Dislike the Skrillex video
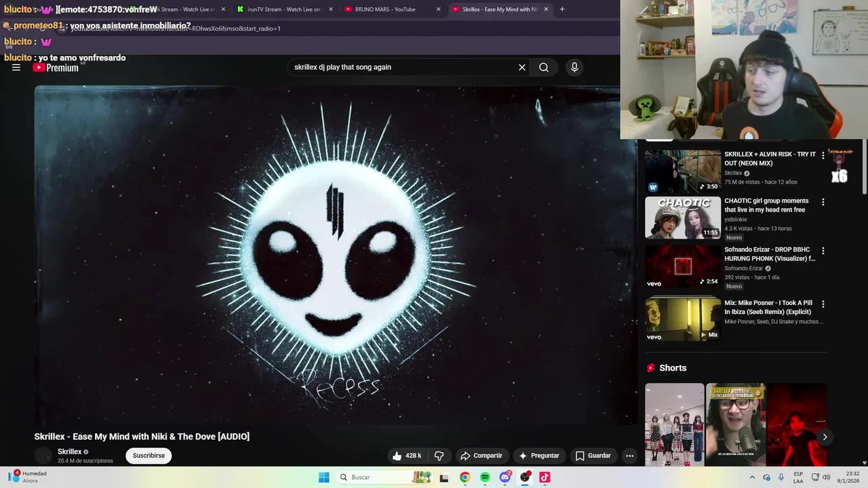 coord(439,455)
